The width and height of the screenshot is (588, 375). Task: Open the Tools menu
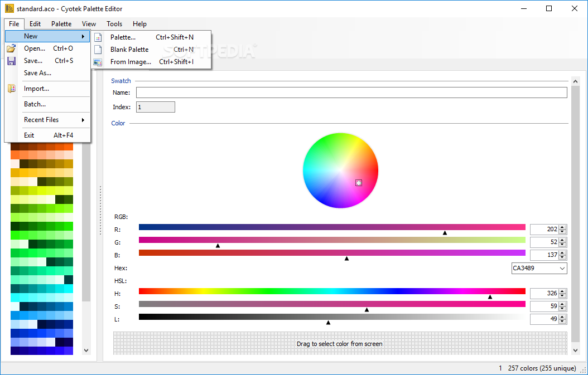(114, 23)
